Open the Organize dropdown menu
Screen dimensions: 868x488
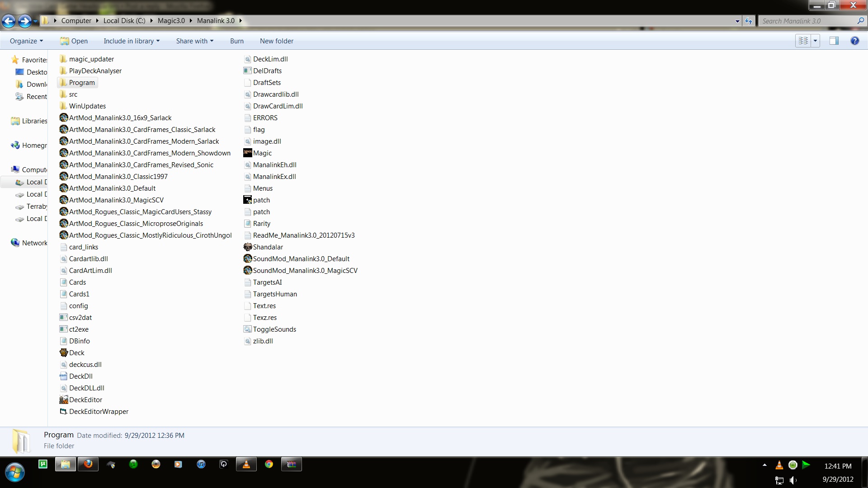[x=26, y=41]
